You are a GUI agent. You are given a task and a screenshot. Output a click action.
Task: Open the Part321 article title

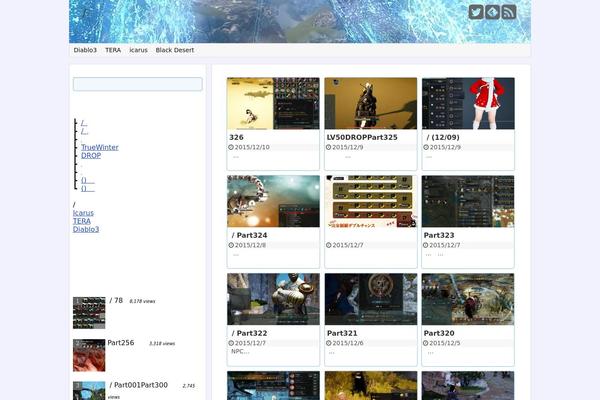point(342,333)
